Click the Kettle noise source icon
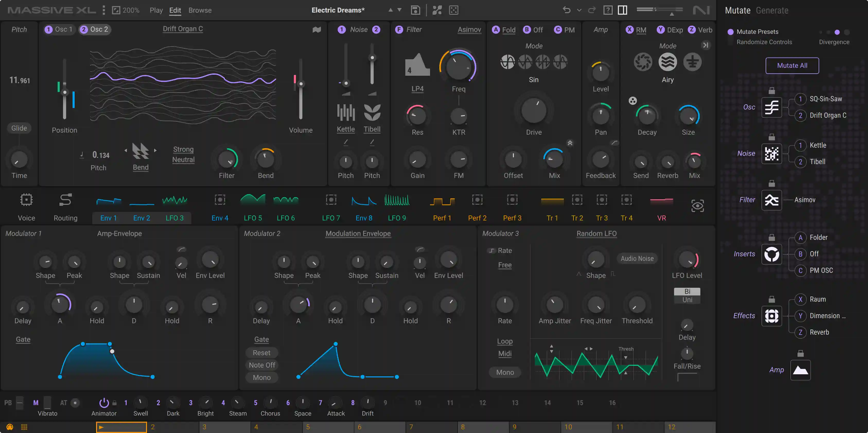 coord(346,112)
